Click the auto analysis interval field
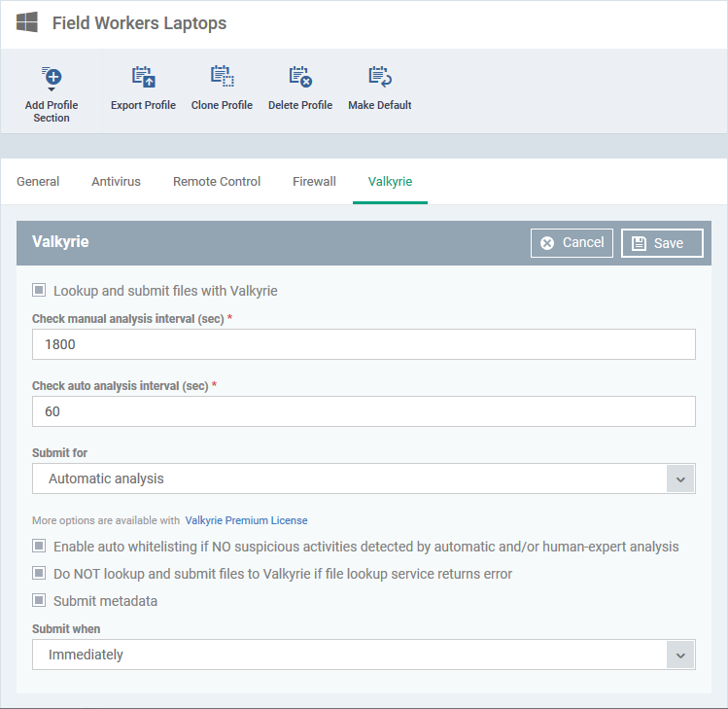 tap(364, 411)
